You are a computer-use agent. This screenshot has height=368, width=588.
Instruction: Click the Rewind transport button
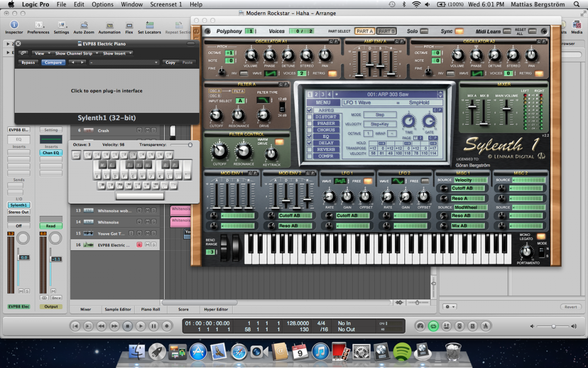[x=101, y=325]
